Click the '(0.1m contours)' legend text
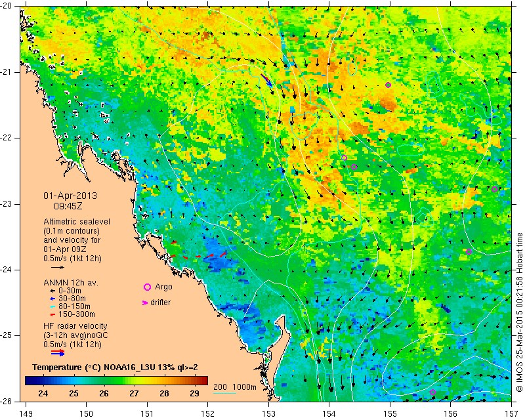This screenshot has width=525, height=420. click(x=72, y=231)
